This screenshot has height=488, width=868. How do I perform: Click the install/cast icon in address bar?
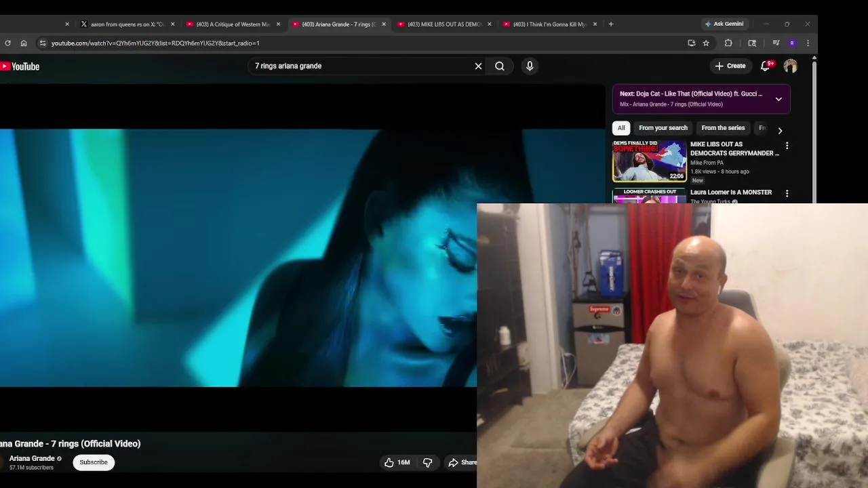[x=692, y=43]
